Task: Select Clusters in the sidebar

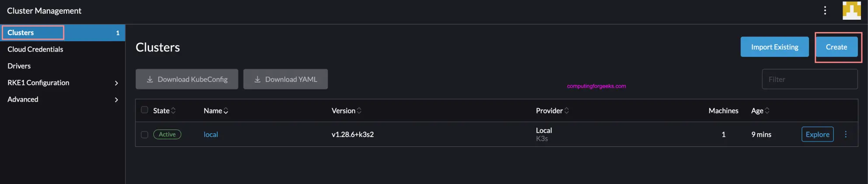Action: 21,32
